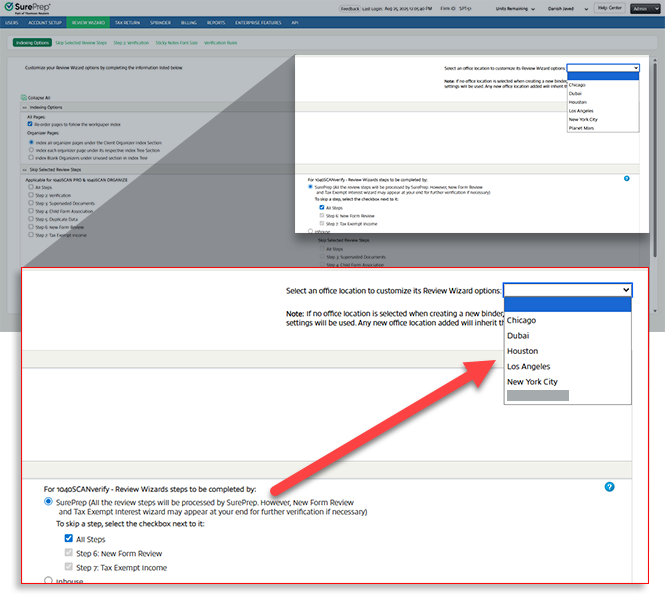
Task: Click the note starting 'Note: If no office location' in callout
Action: tap(394, 318)
